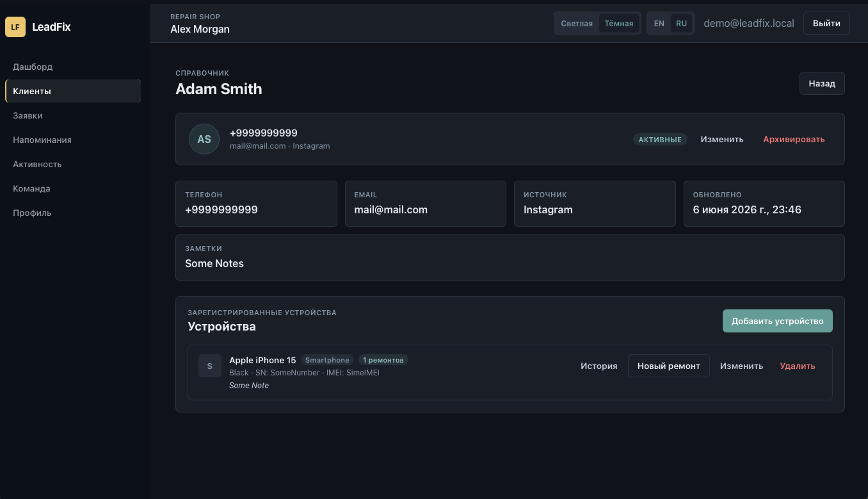Select the Тёмная theme option
Viewport: 868px width, 499px height.
click(619, 23)
